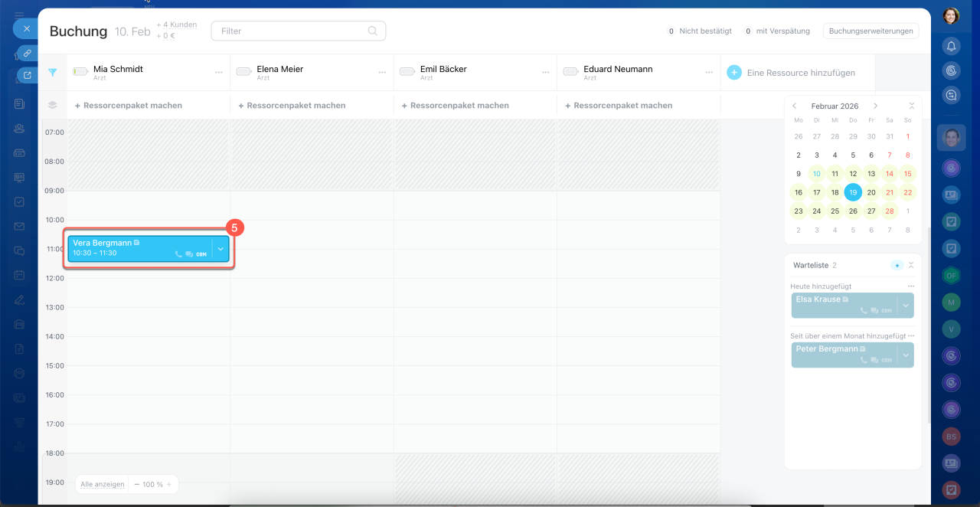Add a waitlist entry with the plus badge

tap(897, 265)
